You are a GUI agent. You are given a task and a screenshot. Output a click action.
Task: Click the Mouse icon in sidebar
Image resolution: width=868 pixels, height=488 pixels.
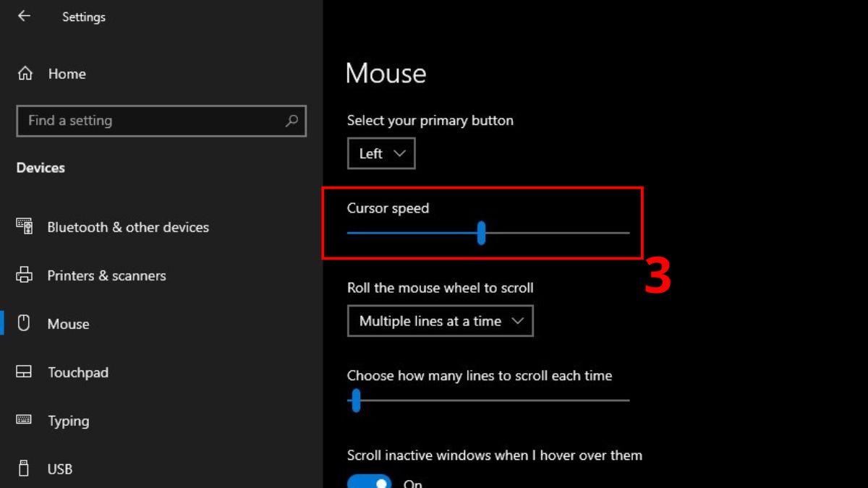tap(24, 323)
